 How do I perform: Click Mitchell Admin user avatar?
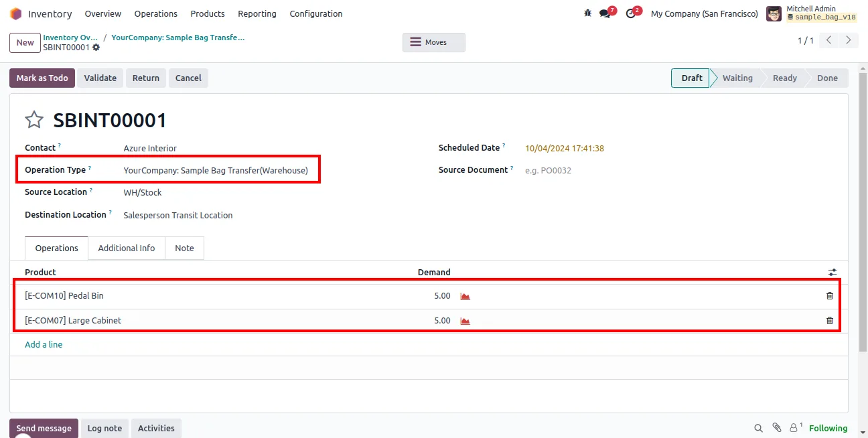(774, 13)
